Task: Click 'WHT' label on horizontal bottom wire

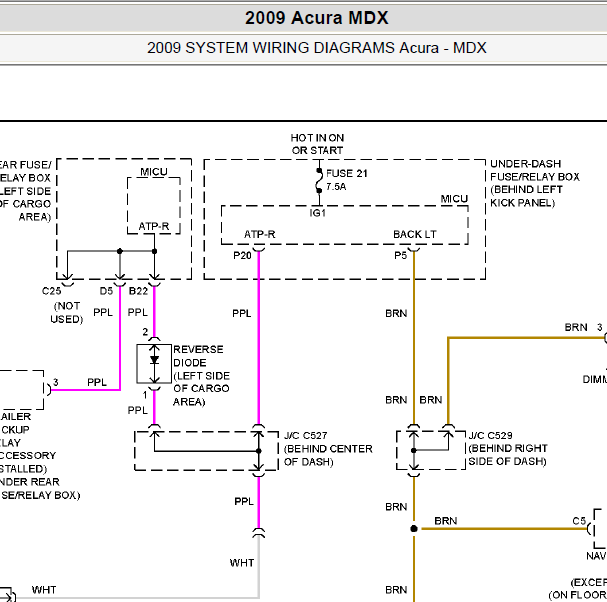Action: coord(44,590)
